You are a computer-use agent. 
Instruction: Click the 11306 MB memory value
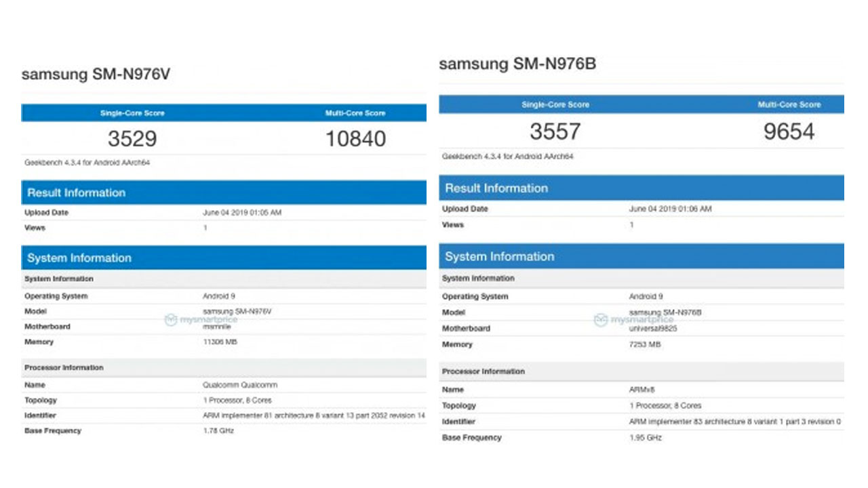220,342
